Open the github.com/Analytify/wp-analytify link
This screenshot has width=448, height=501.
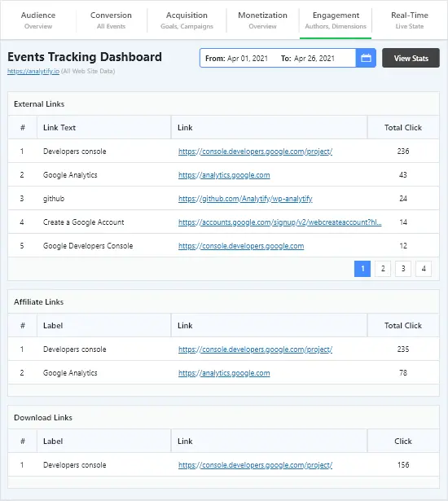click(x=245, y=199)
